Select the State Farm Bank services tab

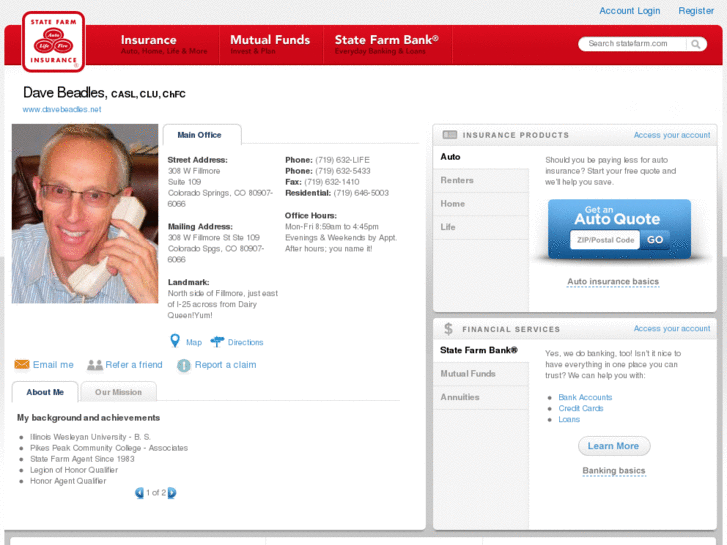481,350
